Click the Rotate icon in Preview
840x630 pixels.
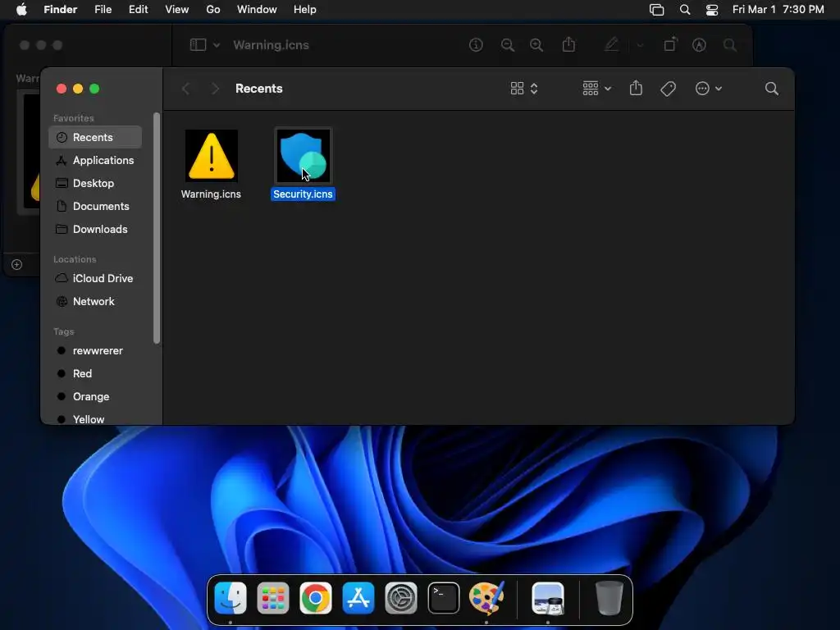(x=670, y=44)
